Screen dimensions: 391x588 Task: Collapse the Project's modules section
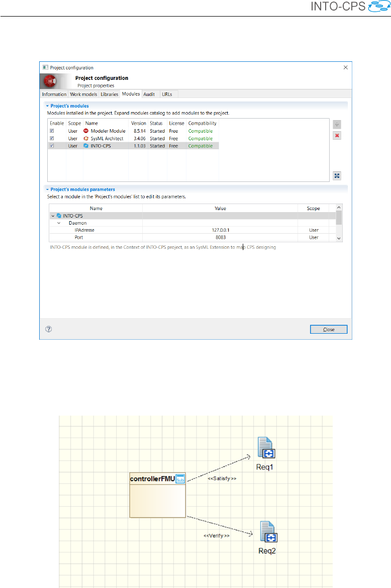point(47,106)
